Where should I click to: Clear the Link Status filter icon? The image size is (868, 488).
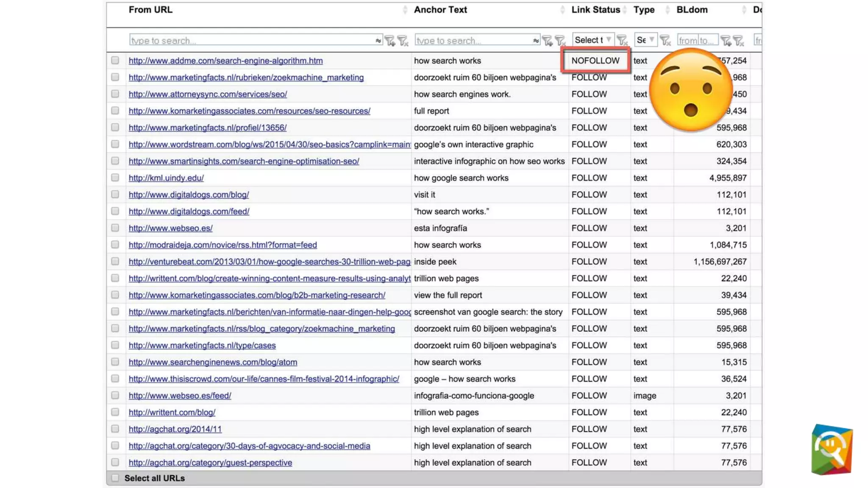[622, 40]
